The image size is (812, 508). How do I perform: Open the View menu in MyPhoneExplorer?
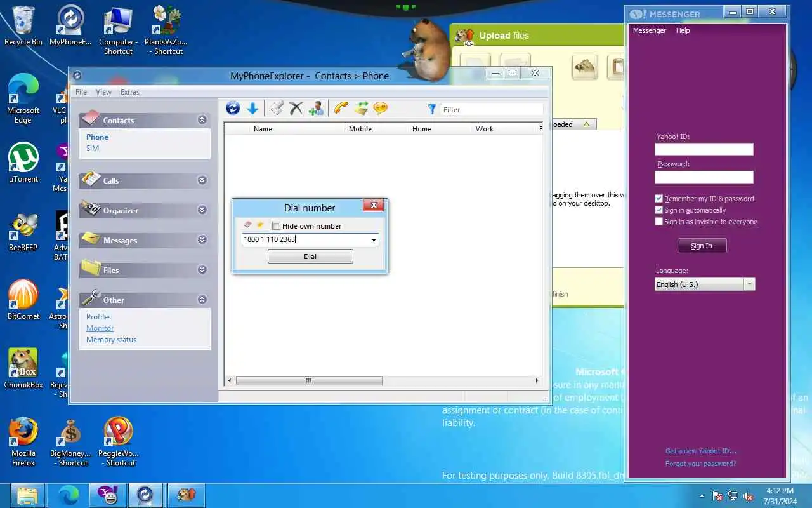103,92
